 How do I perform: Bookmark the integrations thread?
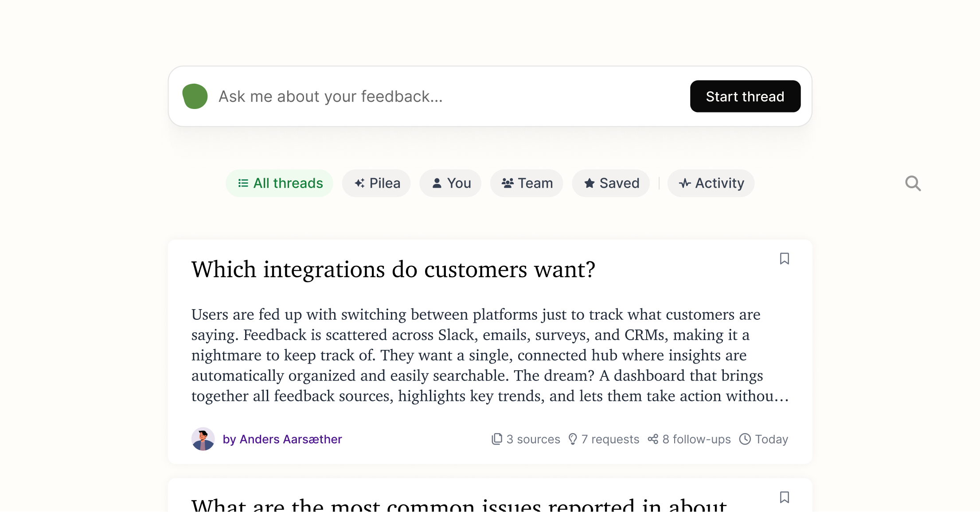[x=785, y=259]
